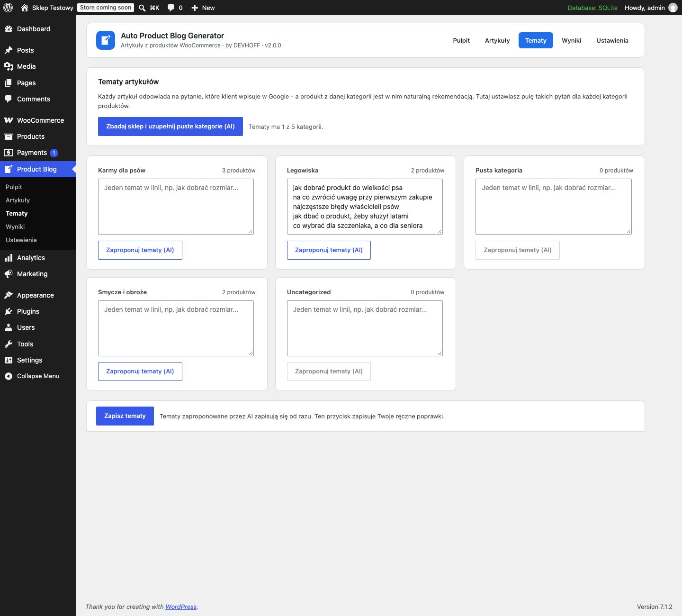682x616 pixels.
Task: Click the Settings sliders icon
Action: tap(9, 360)
